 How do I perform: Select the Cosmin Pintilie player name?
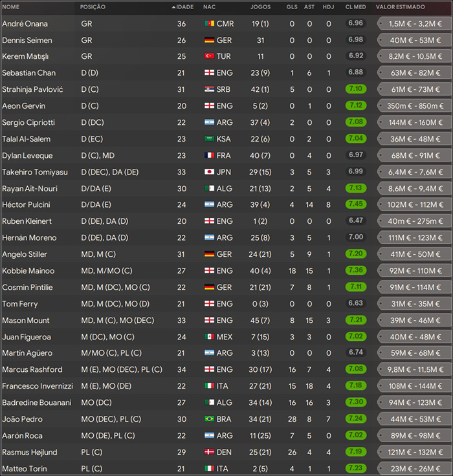(x=27, y=287)
